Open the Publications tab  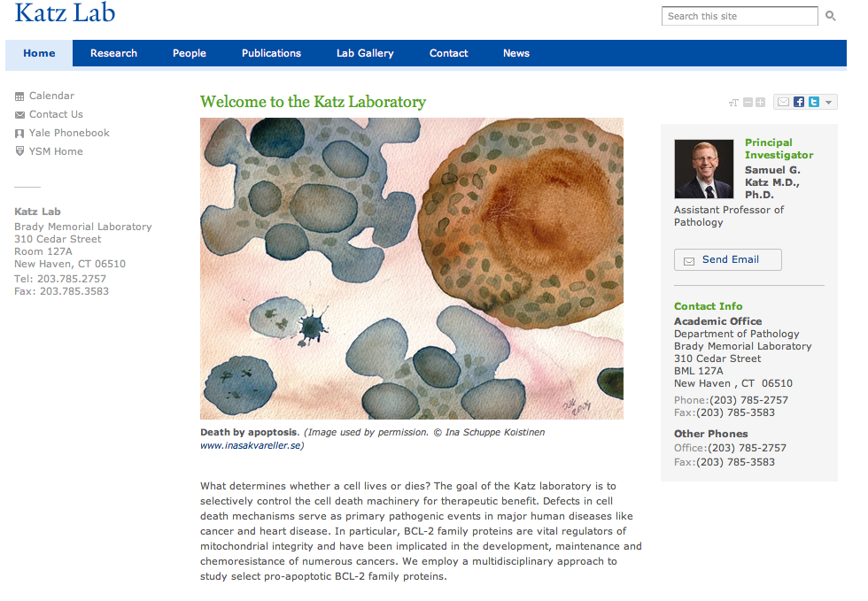coord(271,53)
